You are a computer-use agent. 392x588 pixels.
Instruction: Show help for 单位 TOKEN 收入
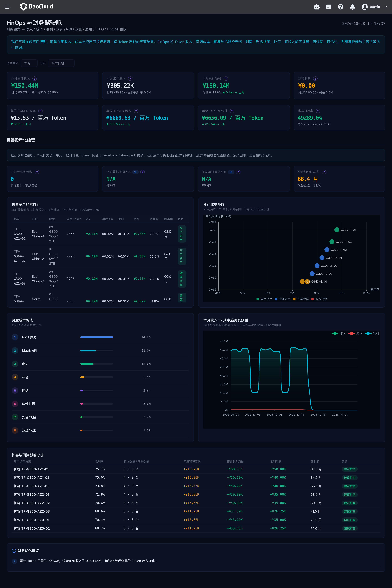[136, 111]
